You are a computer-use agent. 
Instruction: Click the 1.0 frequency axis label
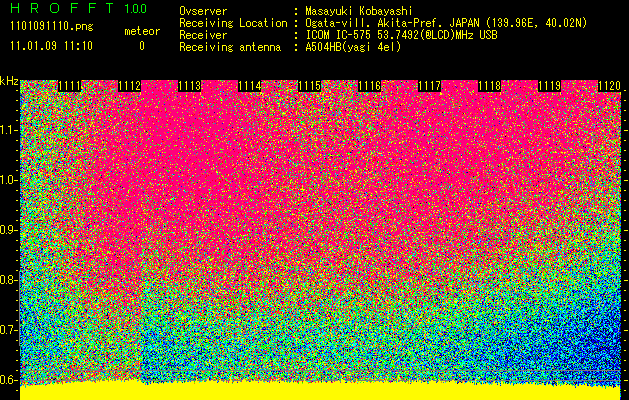click(9, 180)
